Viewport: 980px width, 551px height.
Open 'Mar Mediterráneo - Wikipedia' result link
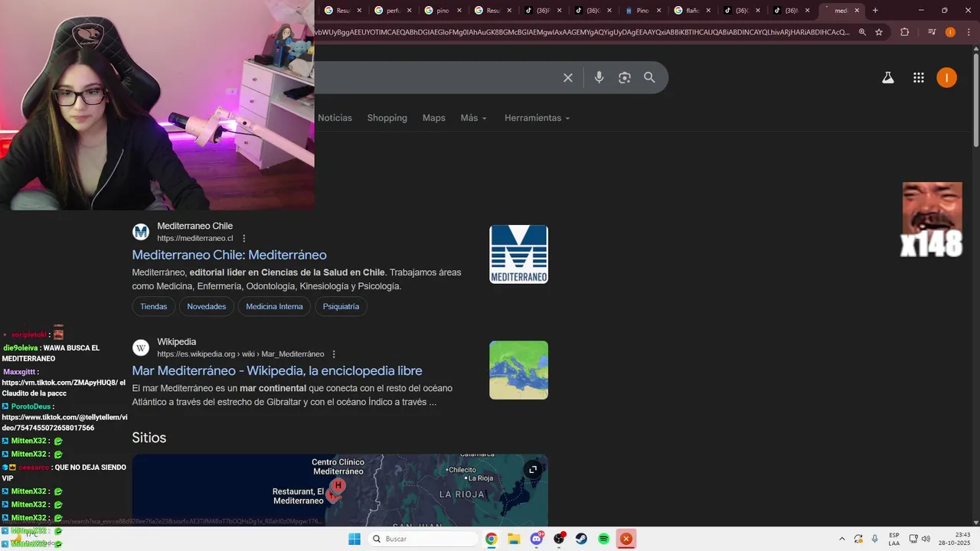point(277,370)
